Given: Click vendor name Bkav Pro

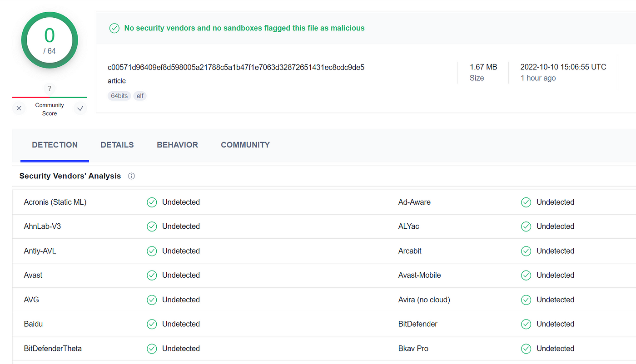Looking at the screenshot, I should [413, 349].
